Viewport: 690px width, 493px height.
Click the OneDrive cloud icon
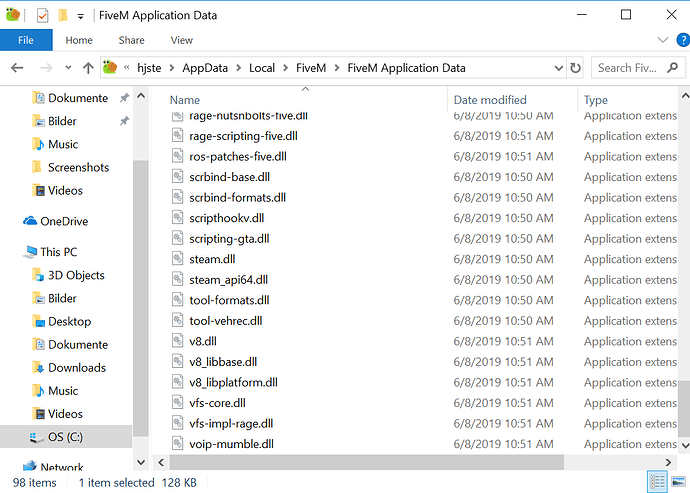pyautogui.click(x=30, y=221)
